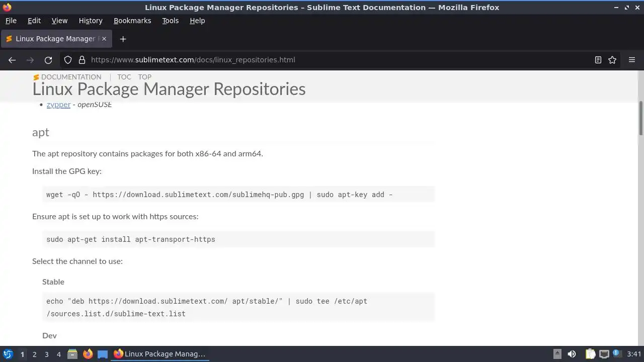This screenshot has width=644, height=362.
Task: Open the LXQt start menu
Action: pyautogui.click(x=8, y=354)
